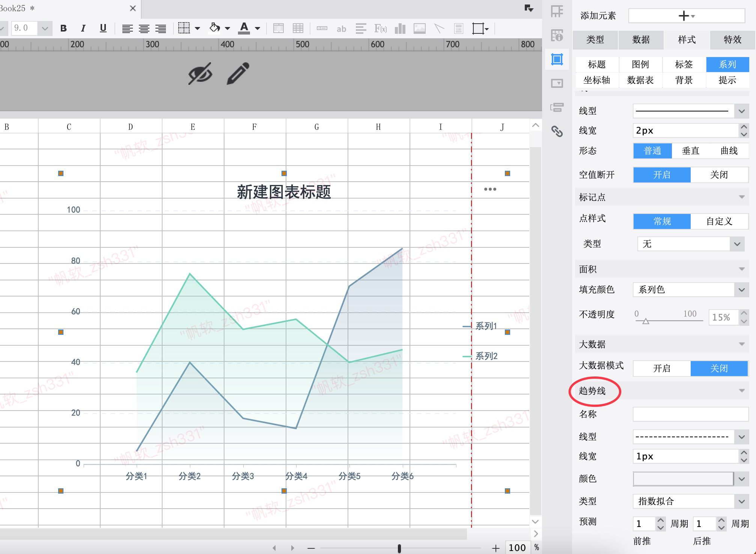Open the 填充颜色 系列色 dropdown
The image size is (756, 554).
742,290
